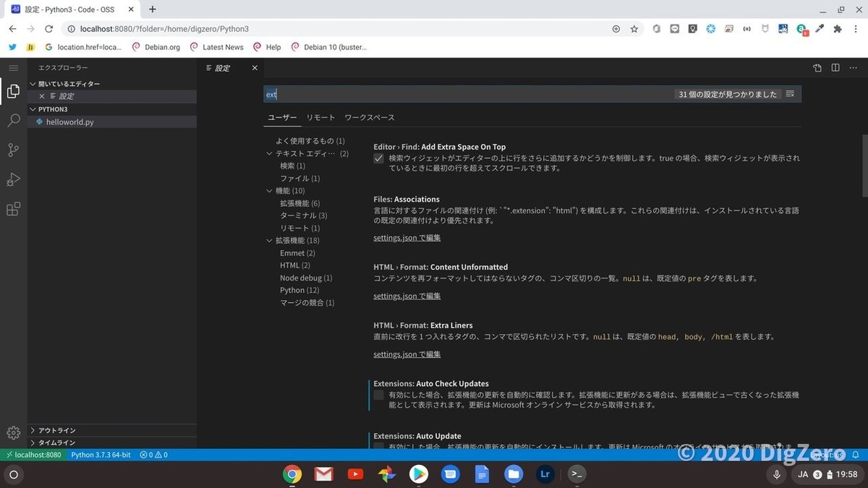
Task: Reload the page in Chrome
Action: [x=48, y=29]
